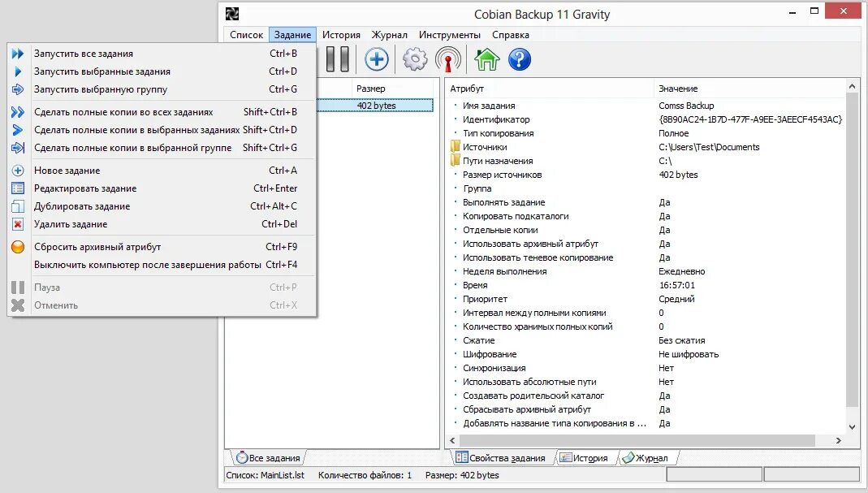Screen dimensions: 868x493
Task: Click vertical scrollbar up arrow in properties
Action: [x=852, y=86]
